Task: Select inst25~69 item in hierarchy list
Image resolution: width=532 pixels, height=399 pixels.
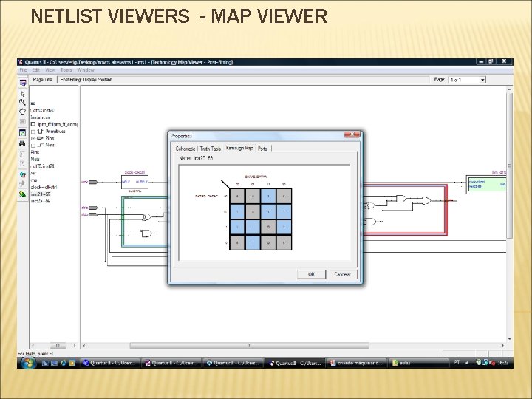Action: [x=41, y=201]
